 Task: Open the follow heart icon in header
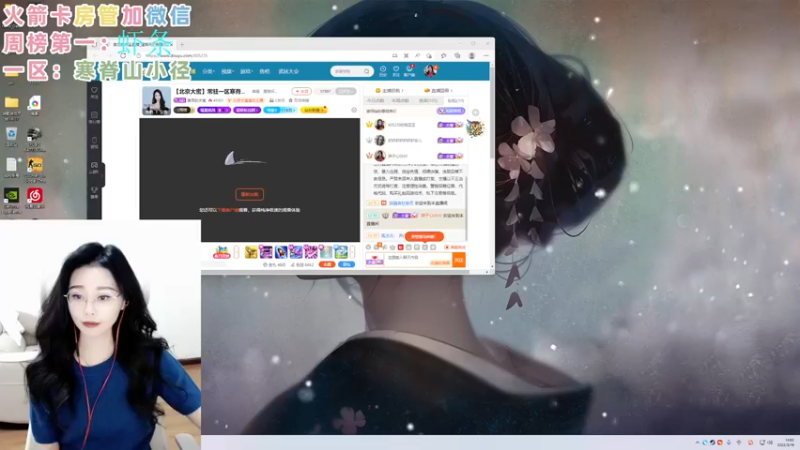click(x=396, y=71)
